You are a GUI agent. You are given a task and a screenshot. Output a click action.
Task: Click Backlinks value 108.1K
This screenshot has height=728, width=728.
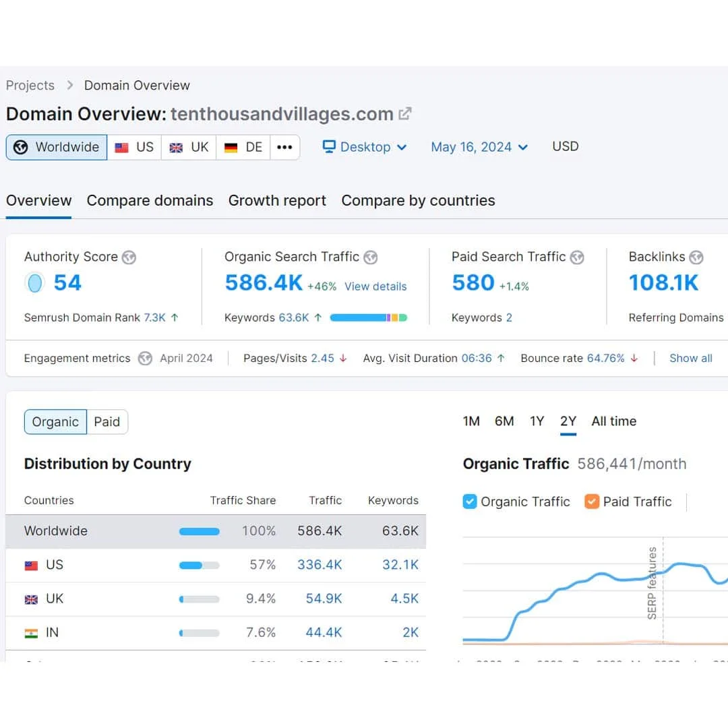point(663,282)
